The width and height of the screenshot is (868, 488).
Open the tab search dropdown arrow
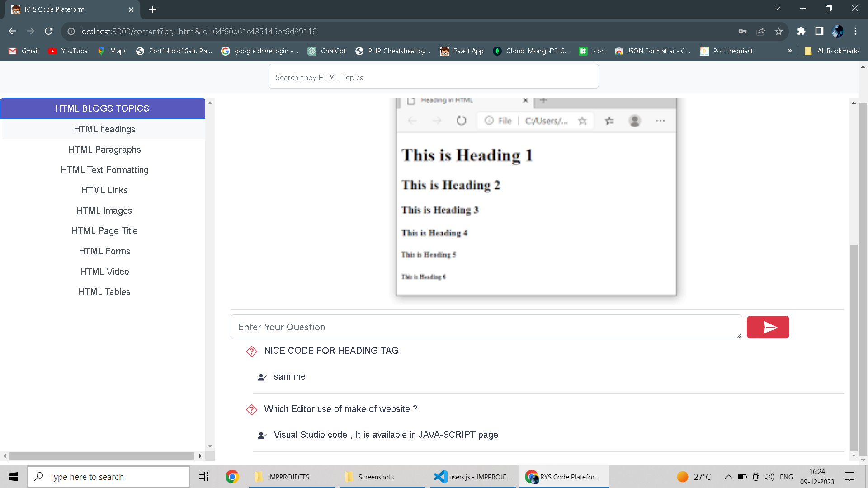[777, 9]
